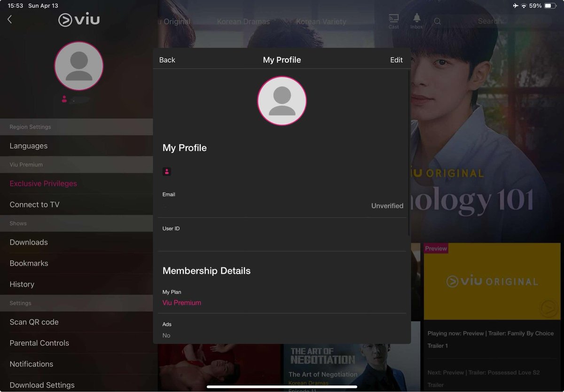Select Scan QR code

pos(76,322)
